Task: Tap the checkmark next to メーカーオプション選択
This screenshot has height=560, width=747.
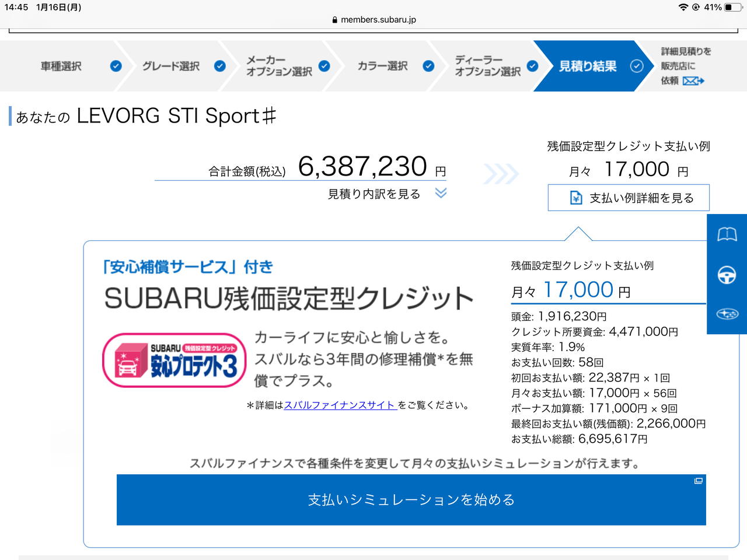Action: pyautogui.click(x=324, y=66)
